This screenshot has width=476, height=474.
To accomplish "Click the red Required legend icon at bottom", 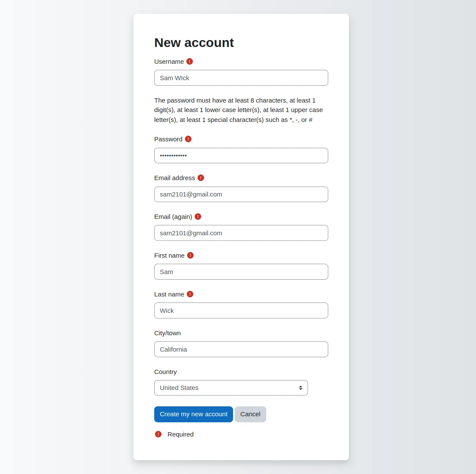I will [x=158, y=434].
